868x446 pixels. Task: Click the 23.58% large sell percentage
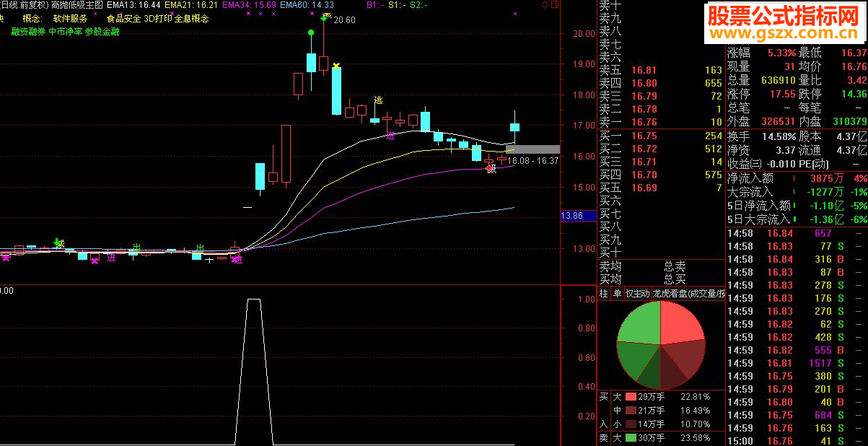point(695,438)
